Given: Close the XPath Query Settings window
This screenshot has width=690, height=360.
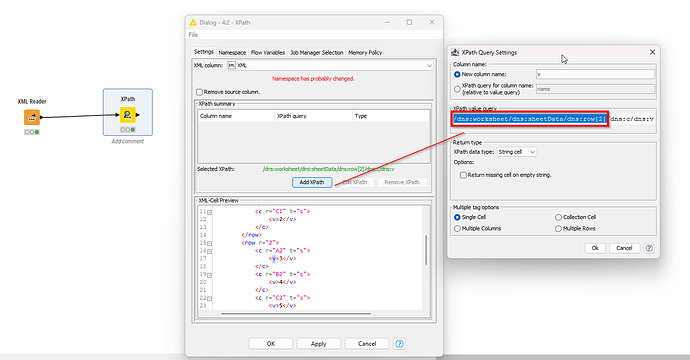Looking at the screenshot, I should (x=652, y=52).
